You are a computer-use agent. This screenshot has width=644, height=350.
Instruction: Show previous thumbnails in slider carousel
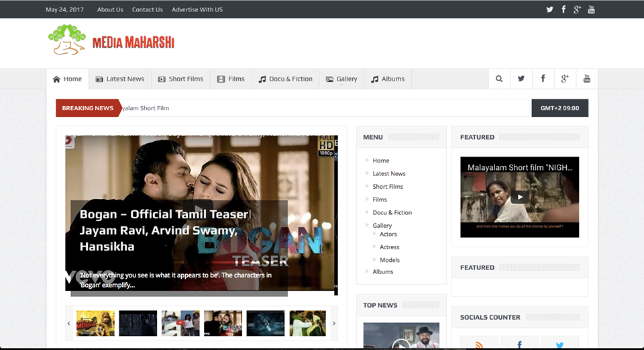tap(68, 323)
